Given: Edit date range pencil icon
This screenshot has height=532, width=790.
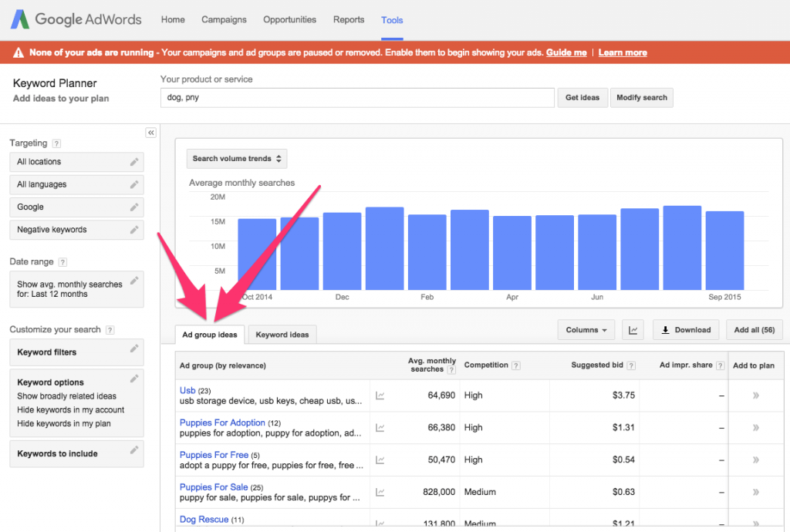Looking at the screenshot, I should click(x=134, y=281).
